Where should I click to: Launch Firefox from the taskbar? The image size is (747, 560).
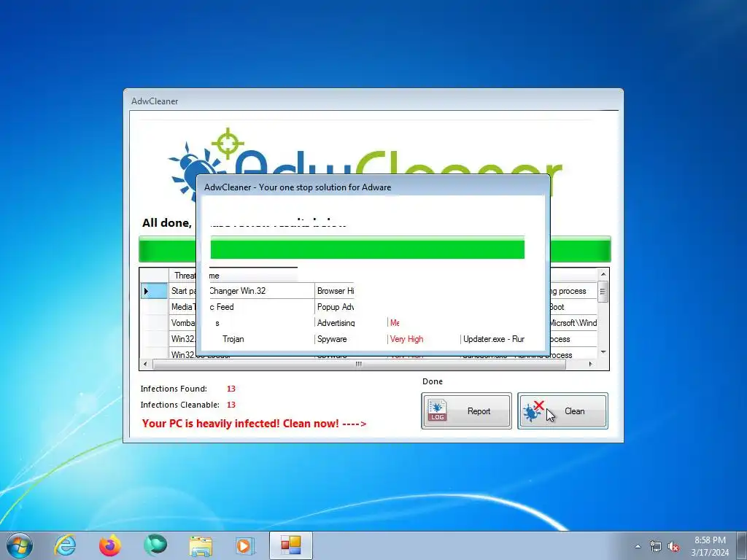(110, 545)
